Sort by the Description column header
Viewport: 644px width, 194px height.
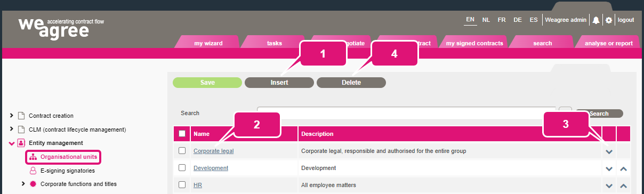(317, 134)
